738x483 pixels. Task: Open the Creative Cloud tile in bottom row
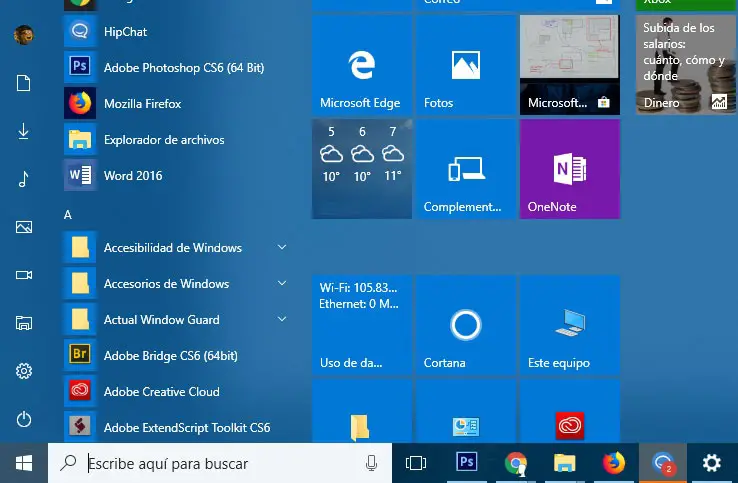570,411
